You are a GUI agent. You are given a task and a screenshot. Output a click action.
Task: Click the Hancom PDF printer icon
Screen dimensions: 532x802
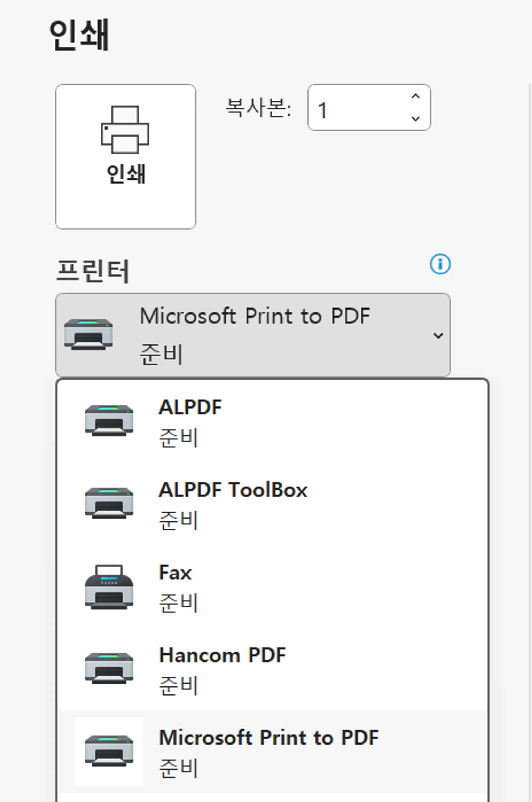click(x=109, y=668)
